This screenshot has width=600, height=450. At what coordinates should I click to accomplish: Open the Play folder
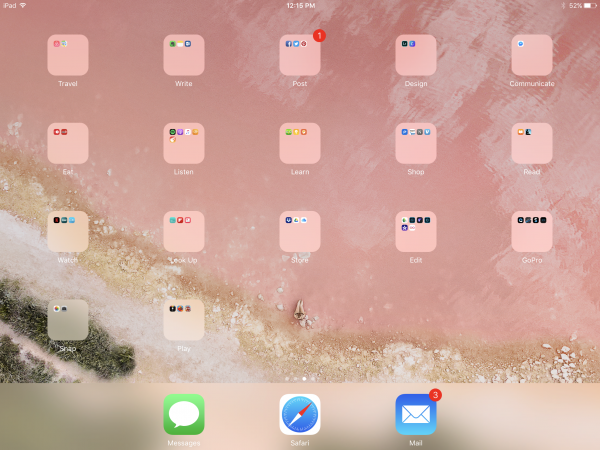(x=184, y=320)
